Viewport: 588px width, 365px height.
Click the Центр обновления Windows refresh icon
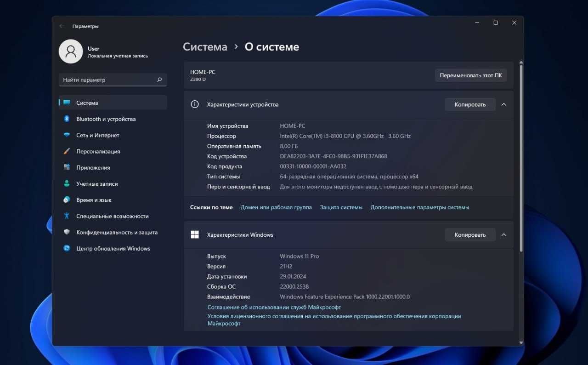click(x=67, y=249)
